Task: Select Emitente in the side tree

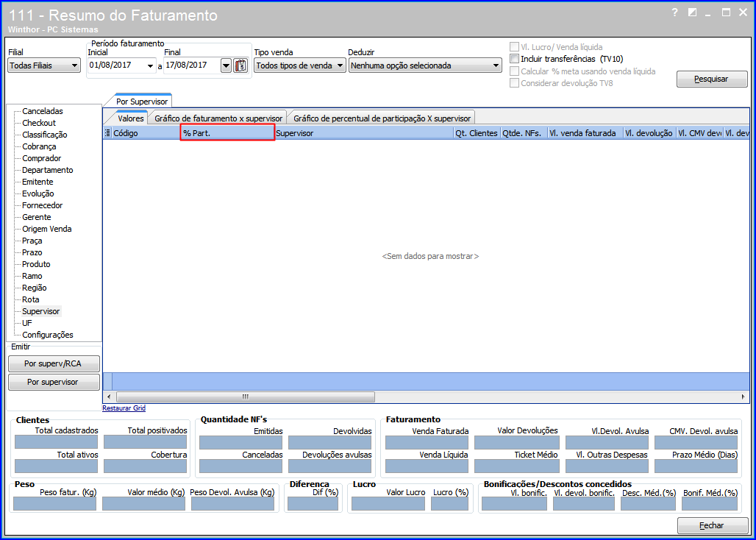Action: pyautogui.click(x=38, y=182)
